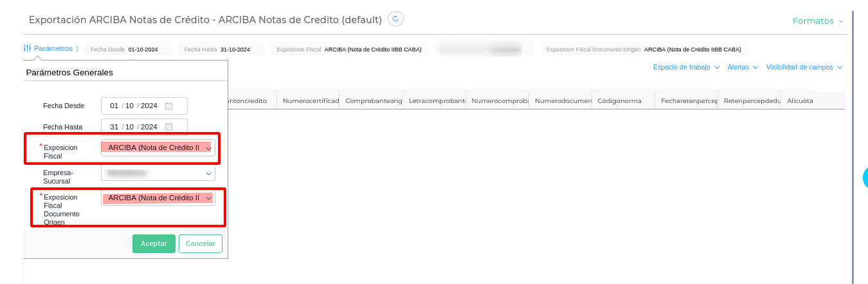Open the Formatos dropdown
This screenshot has height=284, width=868.
818,21
